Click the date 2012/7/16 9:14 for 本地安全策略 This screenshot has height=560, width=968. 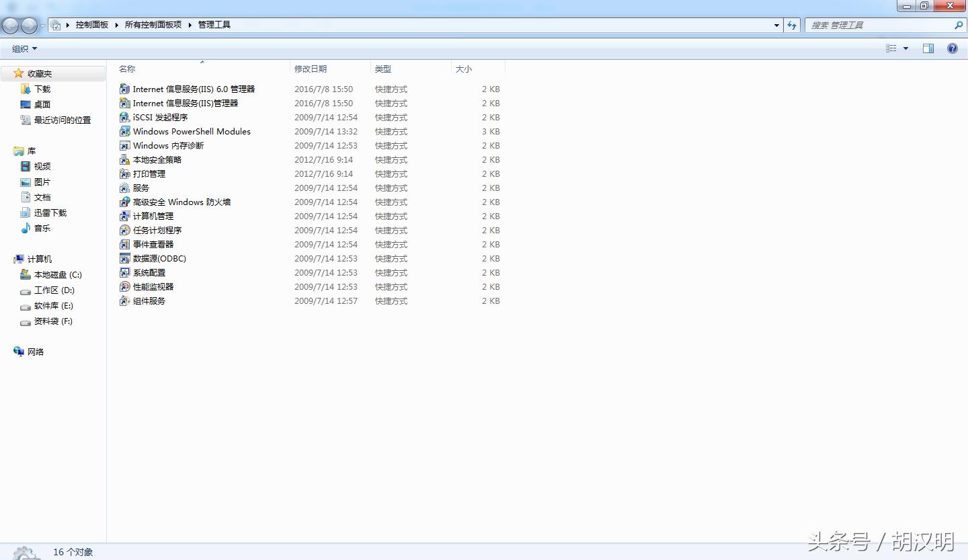coord(323,159)
